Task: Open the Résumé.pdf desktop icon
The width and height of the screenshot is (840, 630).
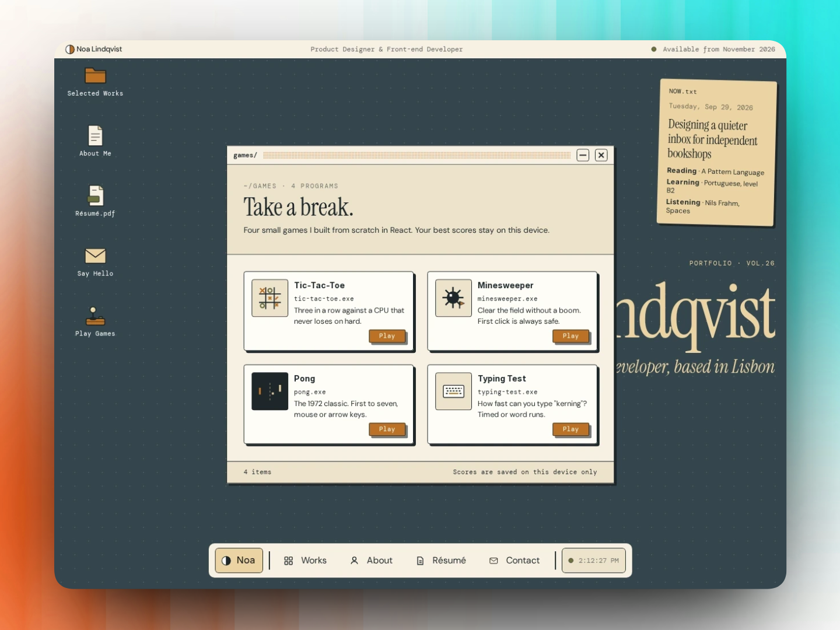Action: click(95, 195)
